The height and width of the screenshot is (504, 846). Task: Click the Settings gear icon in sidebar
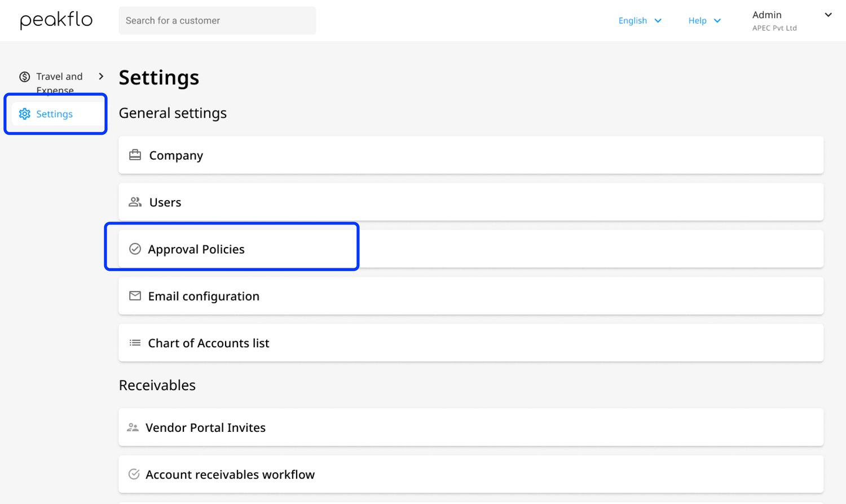click(25, 114)
